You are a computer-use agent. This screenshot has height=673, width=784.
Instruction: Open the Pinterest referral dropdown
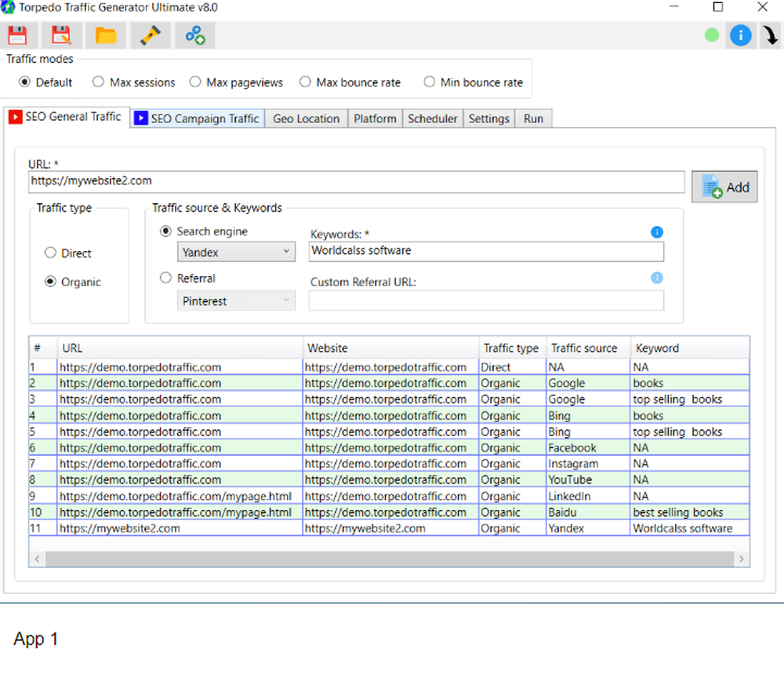pyautogui.click(x=236, y=300)
